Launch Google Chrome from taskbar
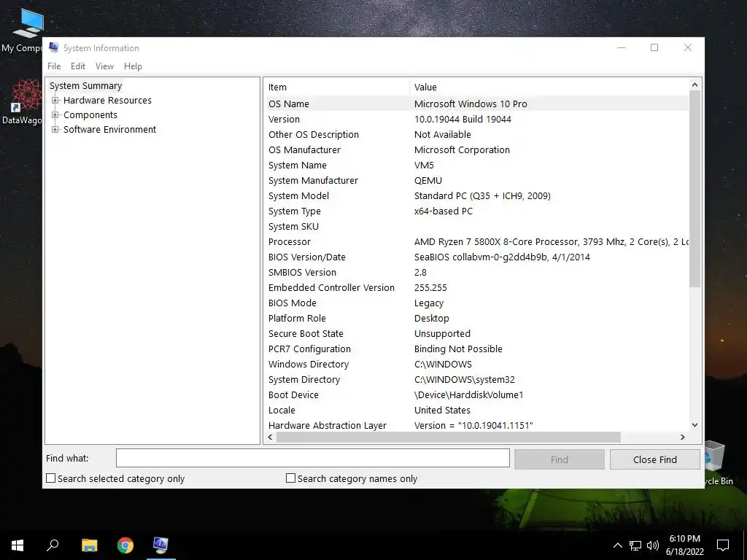 [125, 545]
